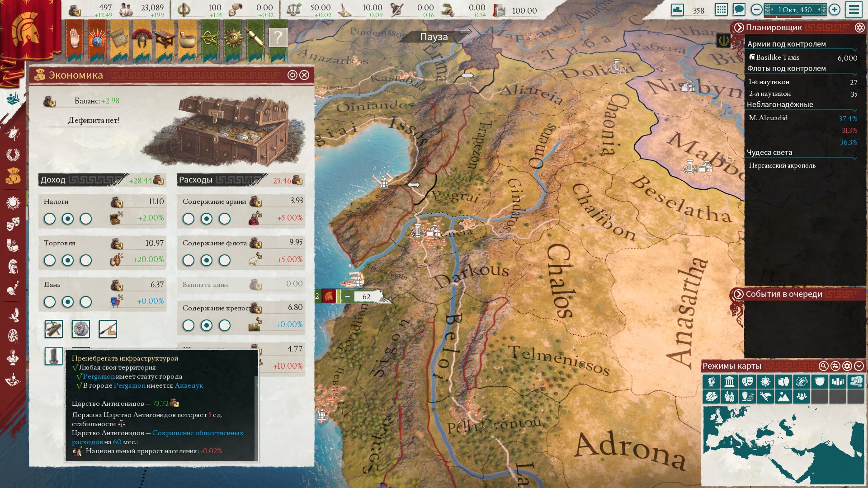Collapse the Планировщик panel arrow
Screen dimensions: 868x488
tap(739, 28)
